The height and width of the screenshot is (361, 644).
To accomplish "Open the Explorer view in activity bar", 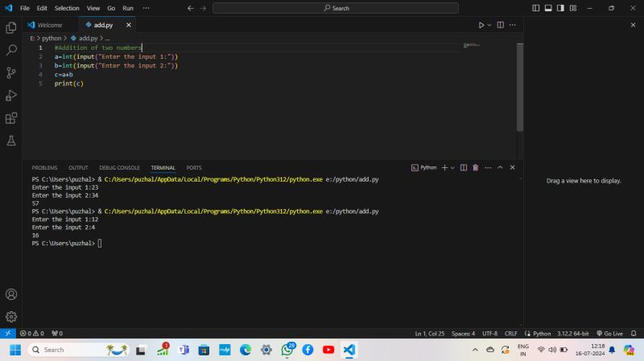I will [x=11, y=27].
